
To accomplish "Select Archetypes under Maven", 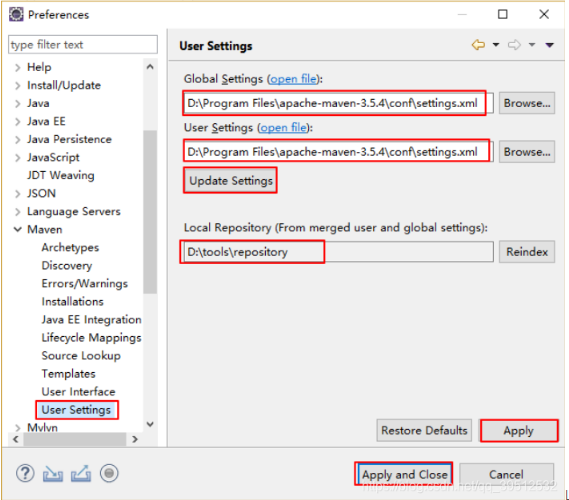I will (70, 247).
